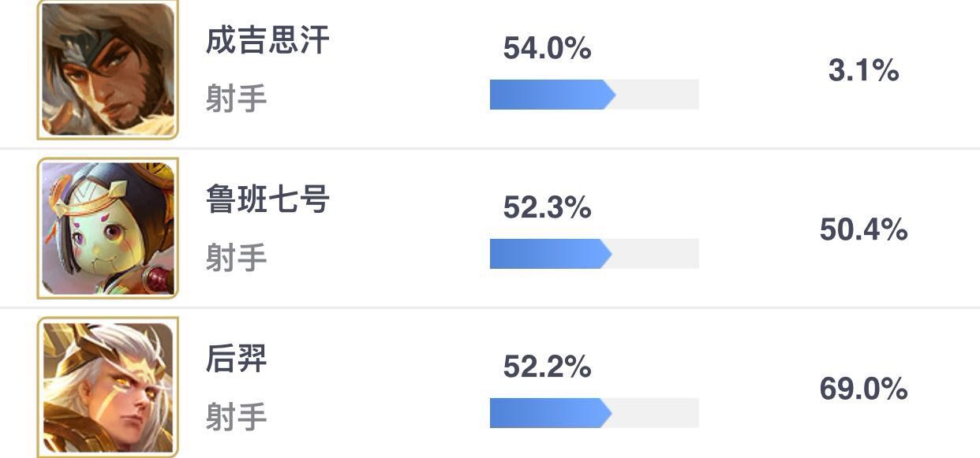980x458 pixels.
Task: Click the 射手 role label under 成吉思汗
Action: tap(237, 99)
